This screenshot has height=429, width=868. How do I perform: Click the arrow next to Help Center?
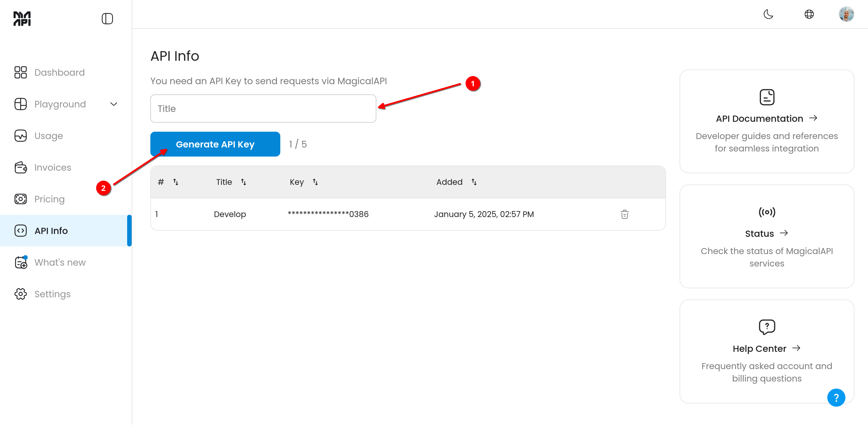coord(796,348)
